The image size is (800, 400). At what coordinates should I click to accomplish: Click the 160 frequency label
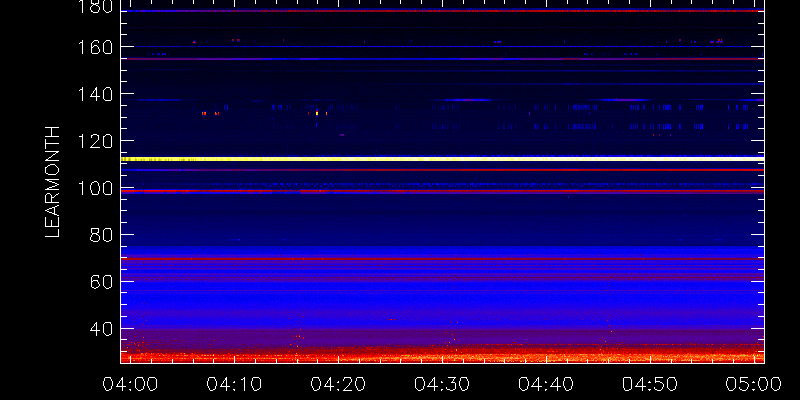[95, 47]
